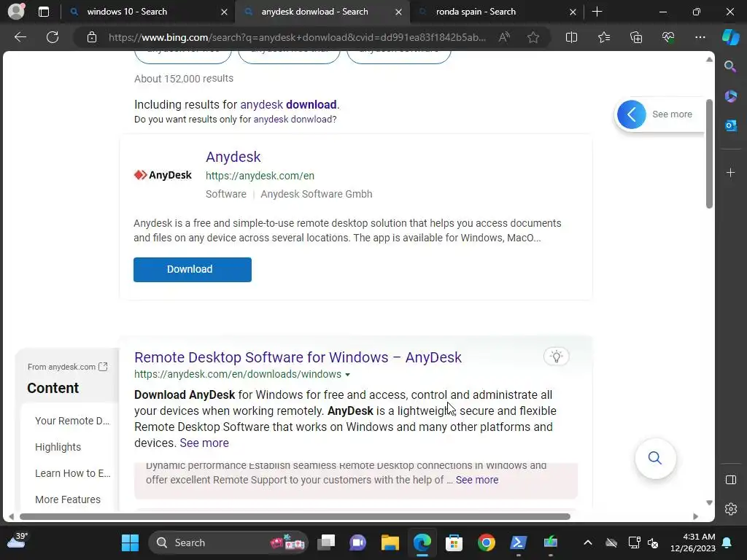Screen dimensions: 747x560
Task: Click the horizontal scrollbar at the page bottom
Action: (x=295, y=517)
